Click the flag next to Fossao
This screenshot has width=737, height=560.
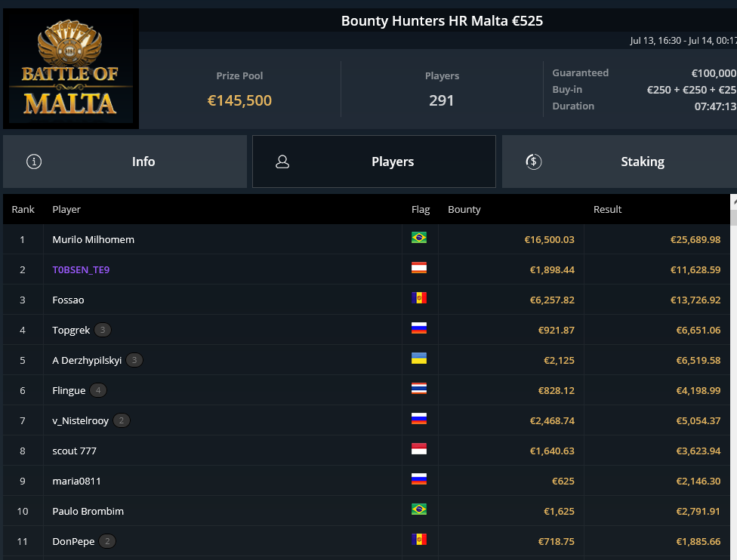pyautogui.click(x=419, y=298)
